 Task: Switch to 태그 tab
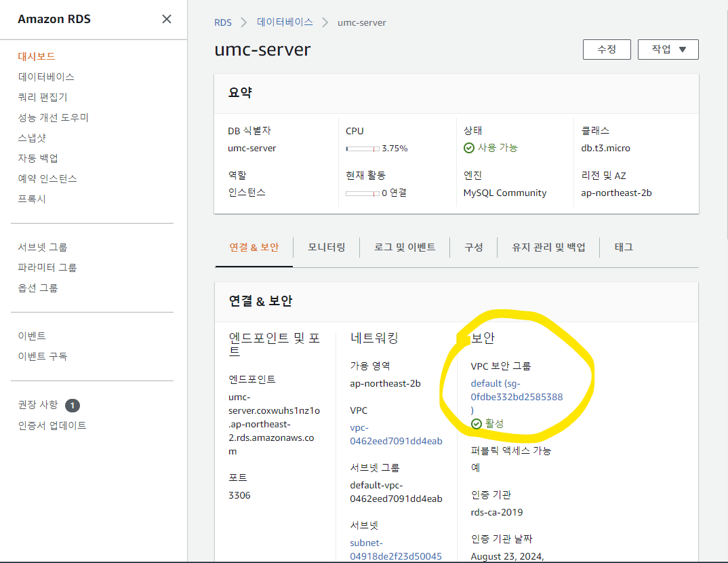click(x=624, y=247)
